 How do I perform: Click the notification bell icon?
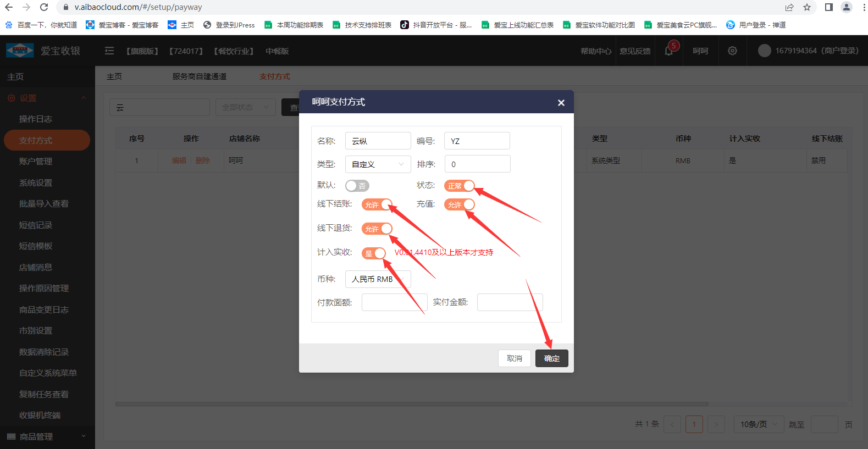(x=669, y=51)
